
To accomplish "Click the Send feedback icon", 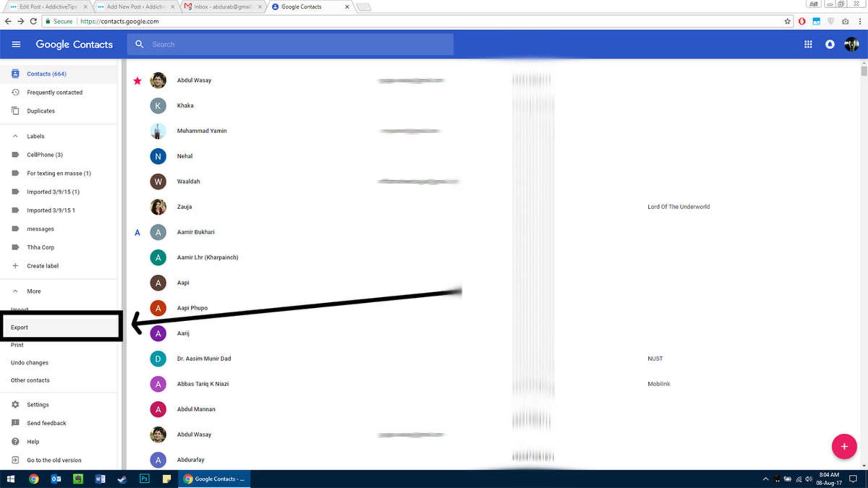I will [x=15, y=423].
